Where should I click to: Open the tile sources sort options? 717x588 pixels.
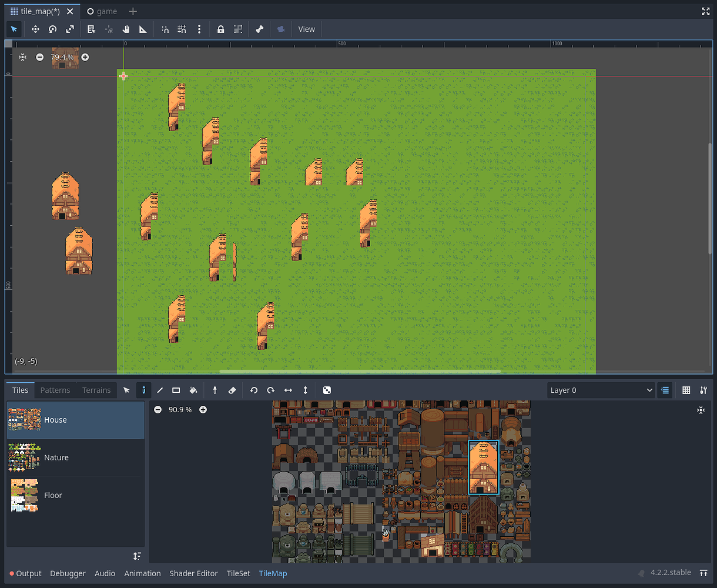click(x=137, y=556)
